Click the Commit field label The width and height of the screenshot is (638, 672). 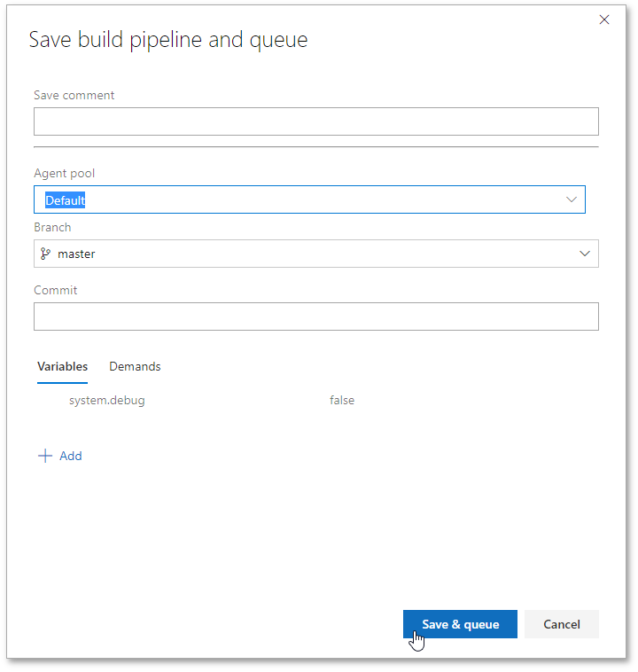[x=55, y=290]
